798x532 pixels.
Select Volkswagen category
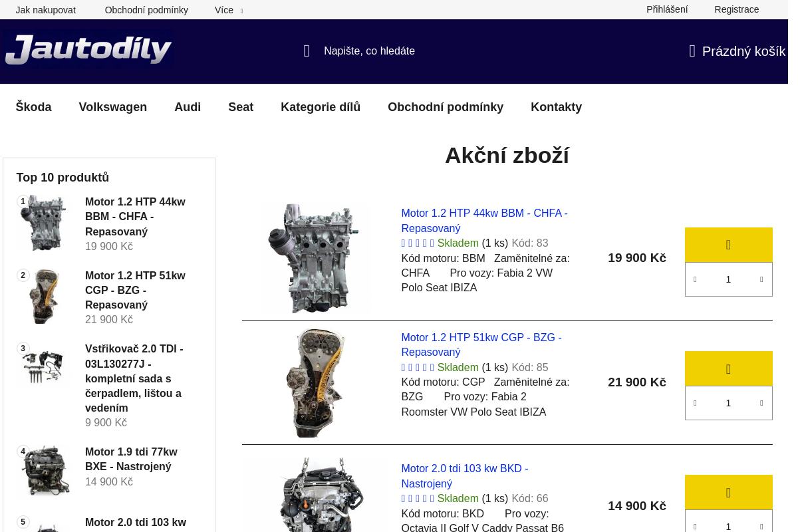coord(113,107)
